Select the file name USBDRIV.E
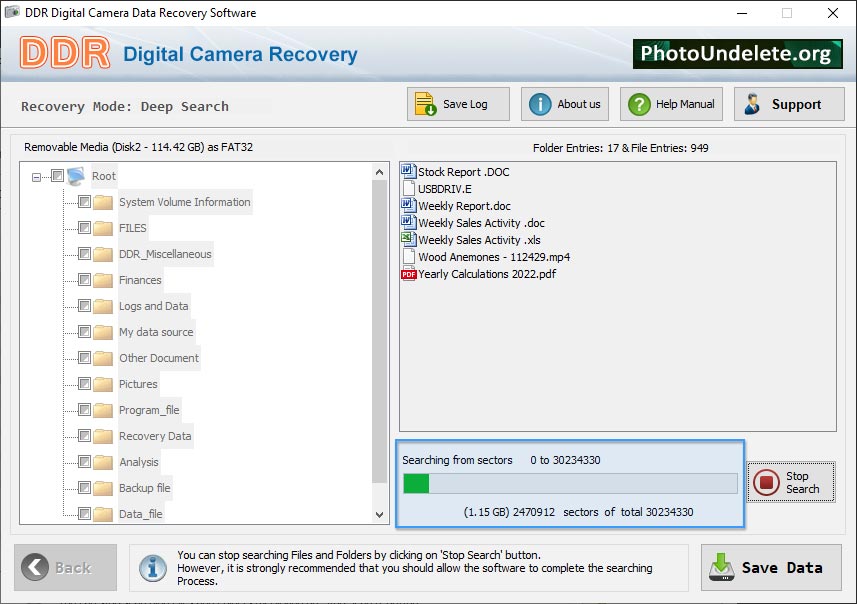 point(445,189)
